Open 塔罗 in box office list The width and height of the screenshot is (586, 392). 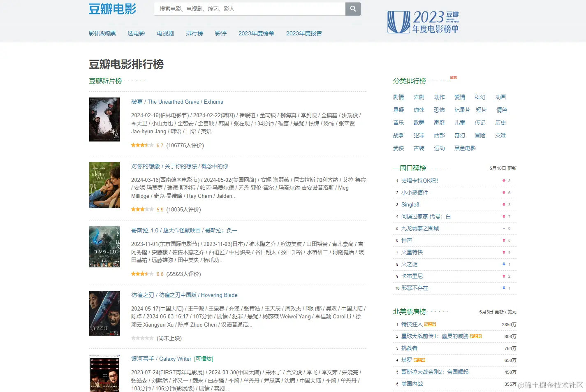(406, 360)
